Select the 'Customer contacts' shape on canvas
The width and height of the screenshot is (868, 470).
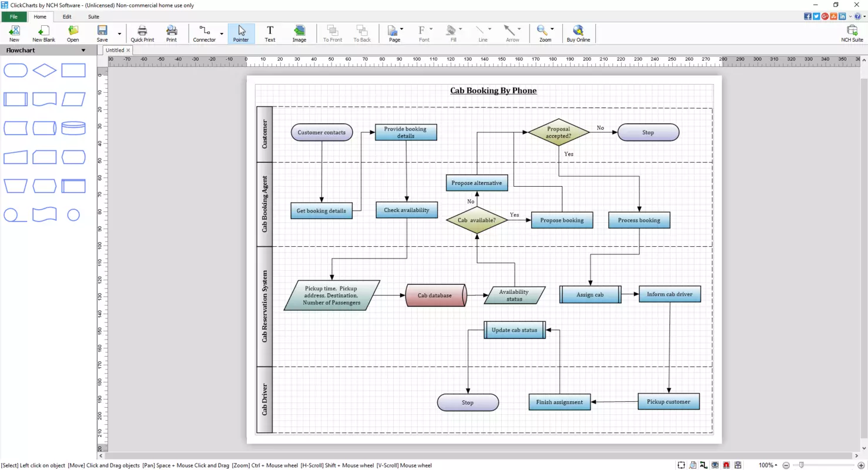pyautogui.click(x=321, y=132)
